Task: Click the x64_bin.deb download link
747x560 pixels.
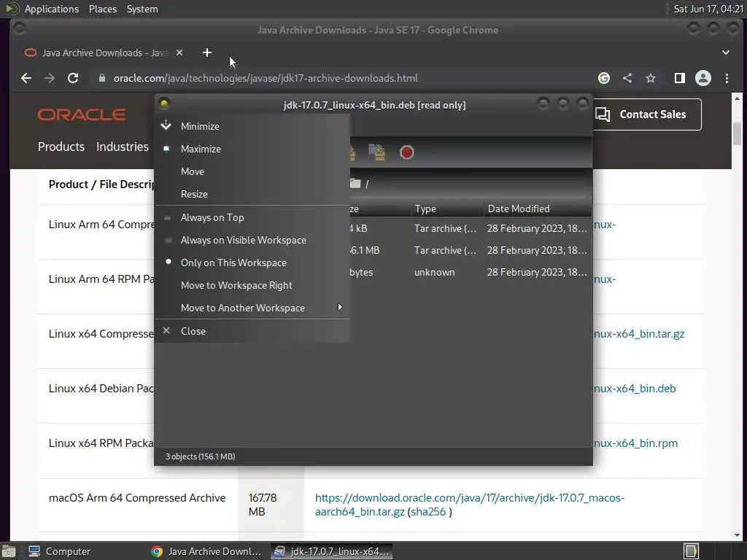Action: (635, 389)
